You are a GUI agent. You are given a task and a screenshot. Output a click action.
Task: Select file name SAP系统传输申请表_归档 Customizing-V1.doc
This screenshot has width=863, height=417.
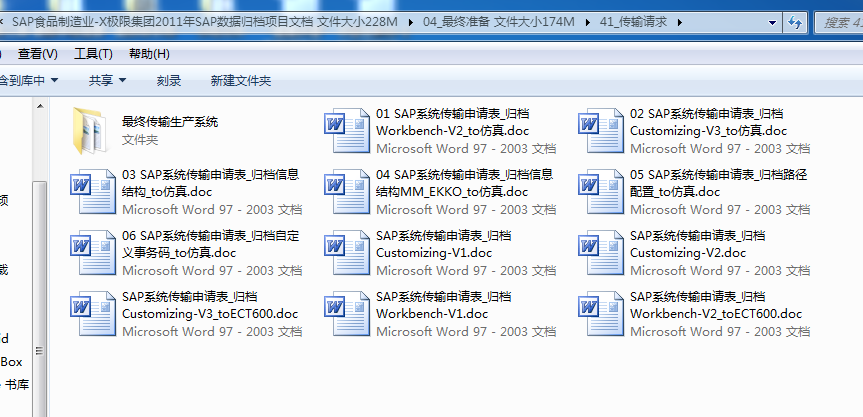444,244
